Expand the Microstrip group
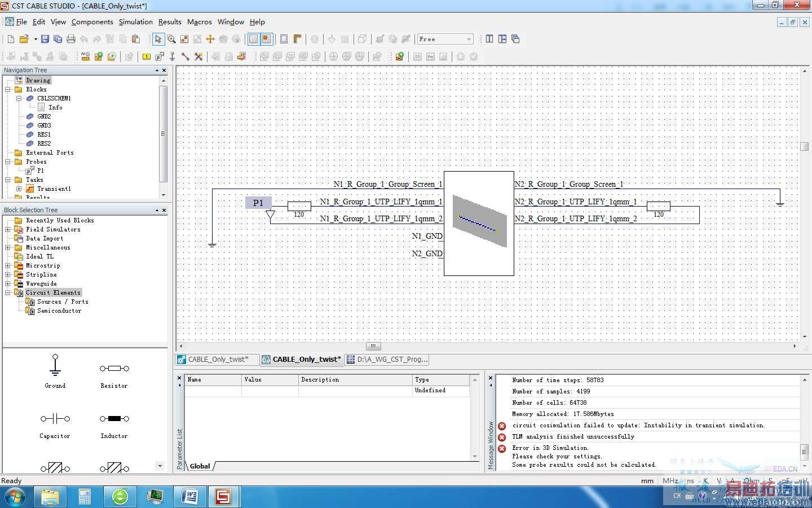The height and width of the screenshot is (508, 812). click(8, 265)
